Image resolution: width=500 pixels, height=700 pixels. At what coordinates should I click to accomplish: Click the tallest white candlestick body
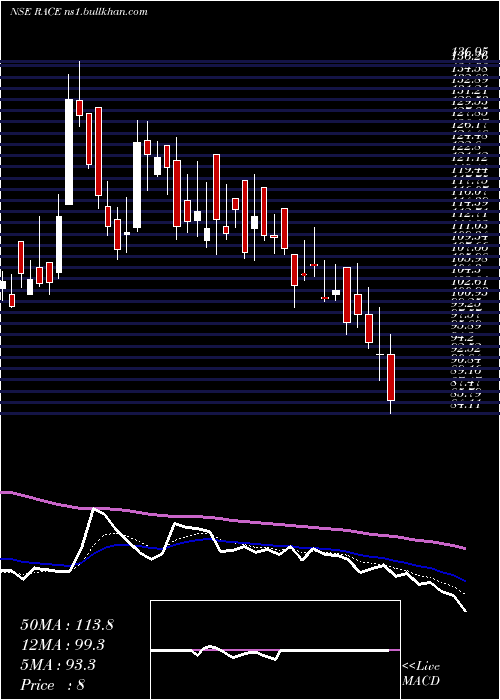[x=69, y=152]
